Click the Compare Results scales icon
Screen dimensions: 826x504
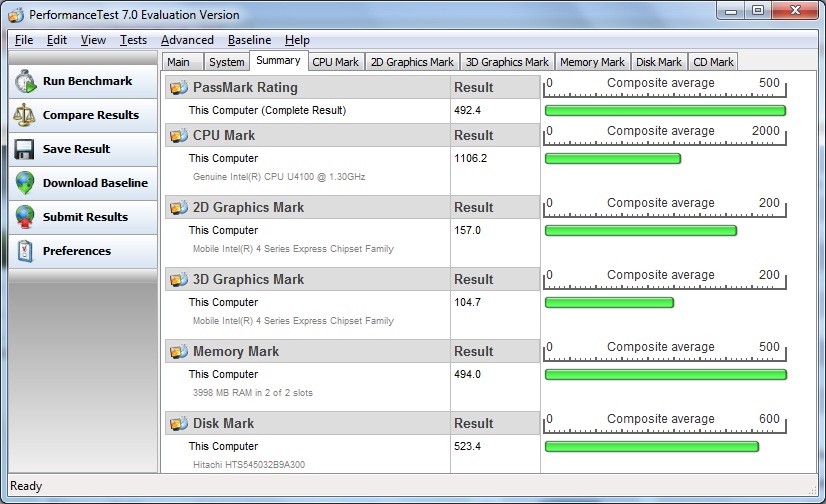pyautogui.click(x=24, y=115)
